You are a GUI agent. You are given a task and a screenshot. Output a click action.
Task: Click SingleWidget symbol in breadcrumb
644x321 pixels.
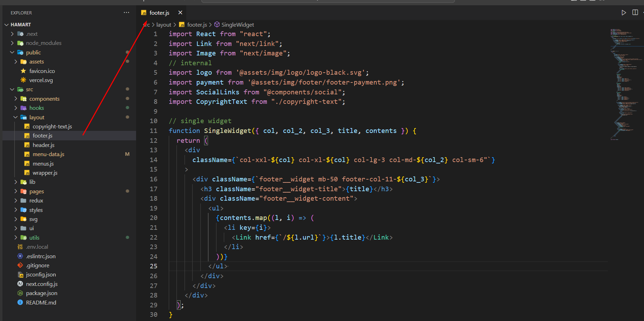(x=237, y=25)
